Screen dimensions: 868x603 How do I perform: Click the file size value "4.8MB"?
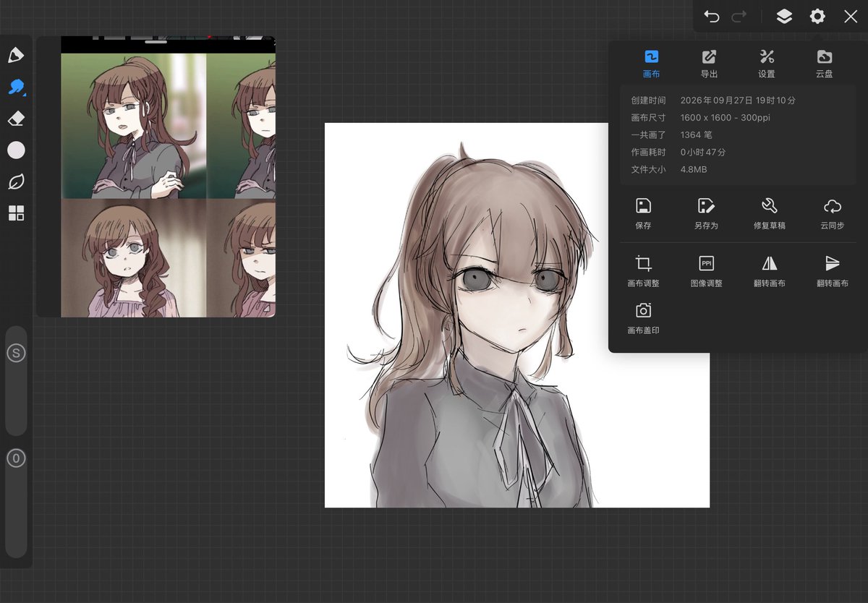694,170
